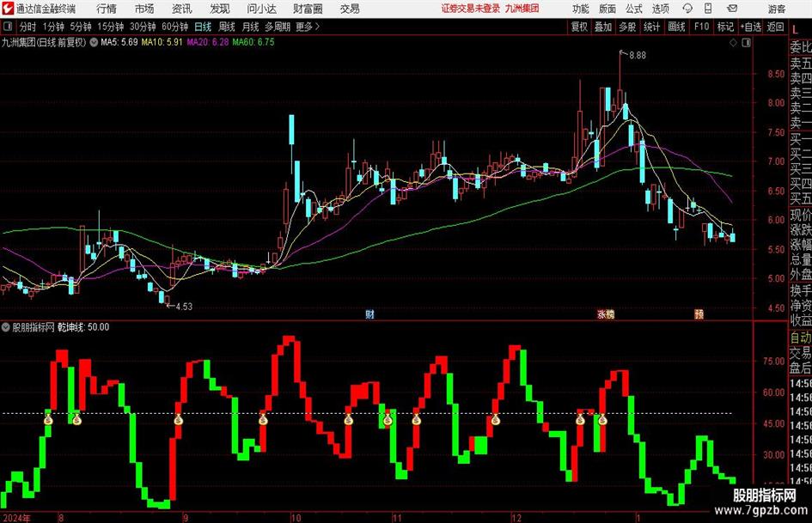Open the 财富圈 menu

(308, 9)
